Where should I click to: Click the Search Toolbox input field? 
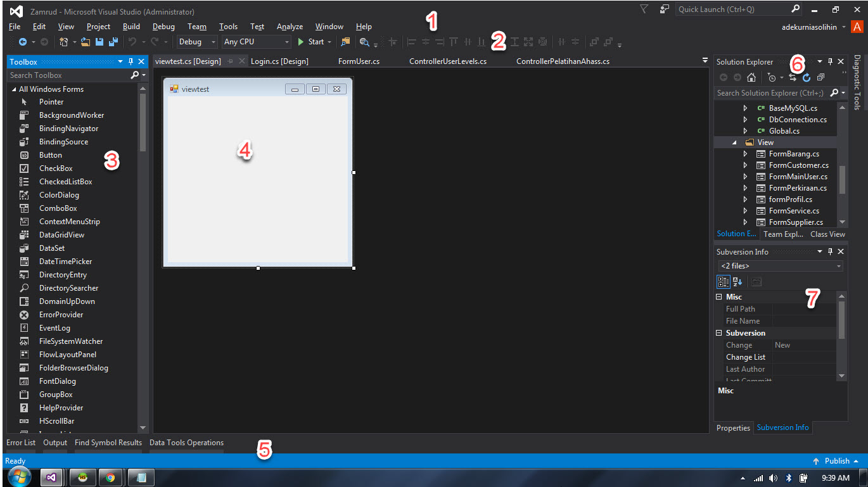coord(68,75)
